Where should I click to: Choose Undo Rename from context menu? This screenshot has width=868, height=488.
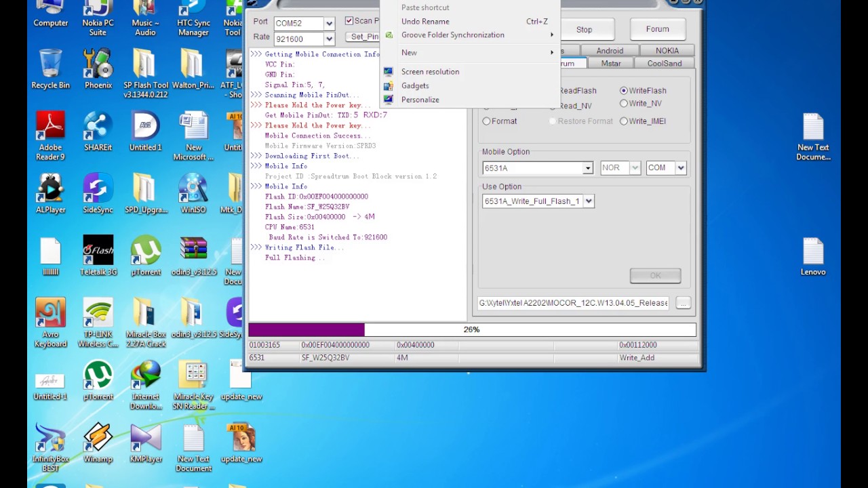click(469, 22)
